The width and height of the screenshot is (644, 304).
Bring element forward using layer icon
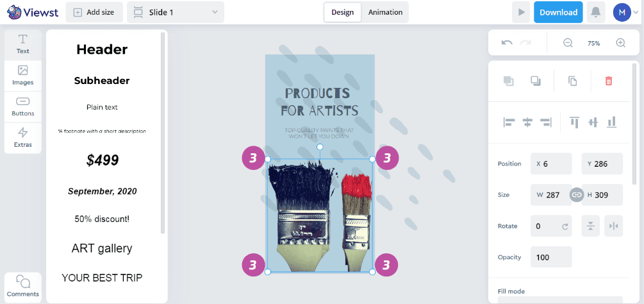[x=508, y=81]
